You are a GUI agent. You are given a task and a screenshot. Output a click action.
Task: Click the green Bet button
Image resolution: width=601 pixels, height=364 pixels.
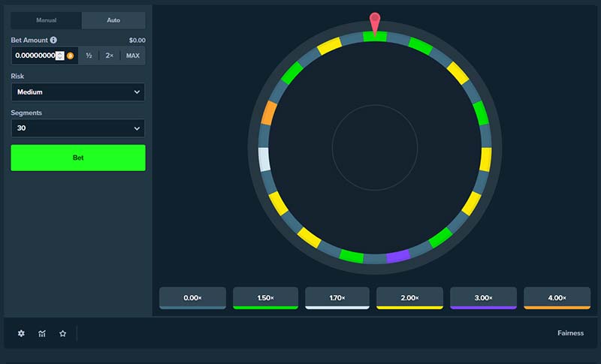tap(78, 158)
